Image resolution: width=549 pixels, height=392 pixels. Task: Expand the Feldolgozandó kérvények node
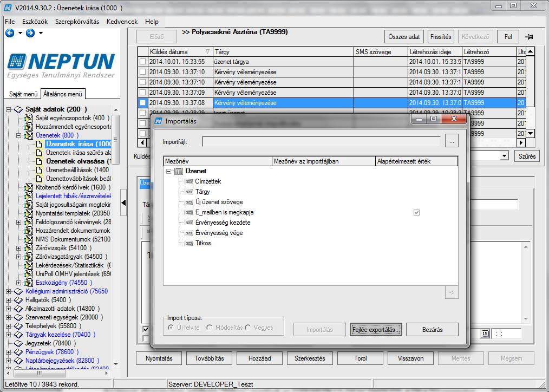click(19, 222)
